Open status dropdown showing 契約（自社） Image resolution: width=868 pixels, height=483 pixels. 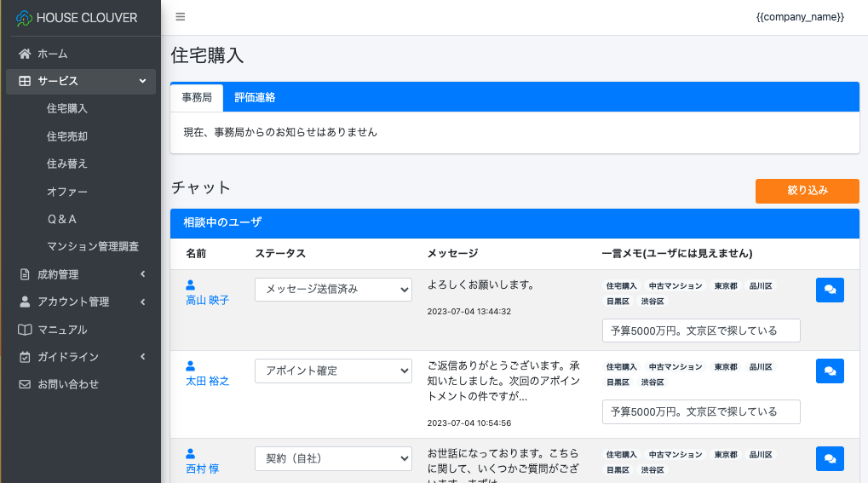click(333, 458)
